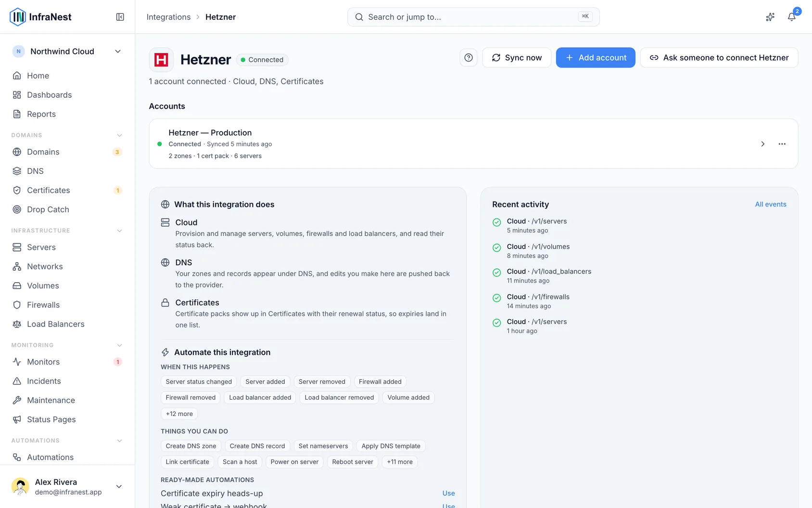This screenshot has height=508, width=812.
Task: Open the help question mark icon
Action: coord(469,58)
